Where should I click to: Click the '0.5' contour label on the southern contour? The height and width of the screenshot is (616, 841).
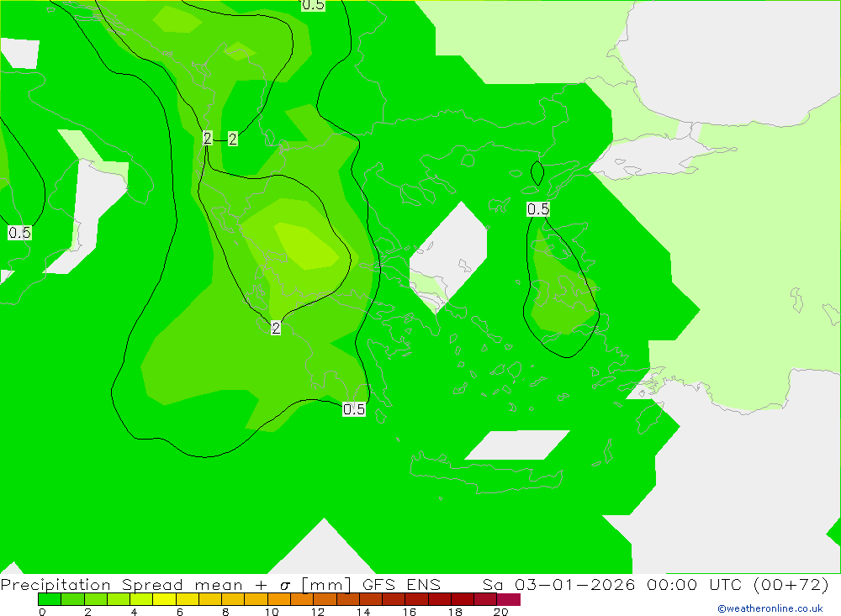click(x=354, y=409)
